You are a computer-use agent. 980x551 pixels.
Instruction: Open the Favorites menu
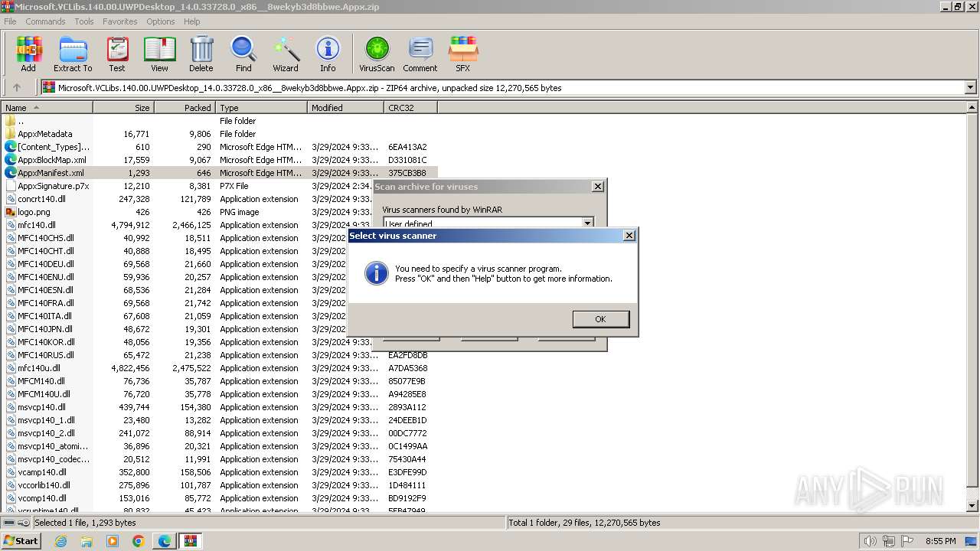tap(120, 21)
